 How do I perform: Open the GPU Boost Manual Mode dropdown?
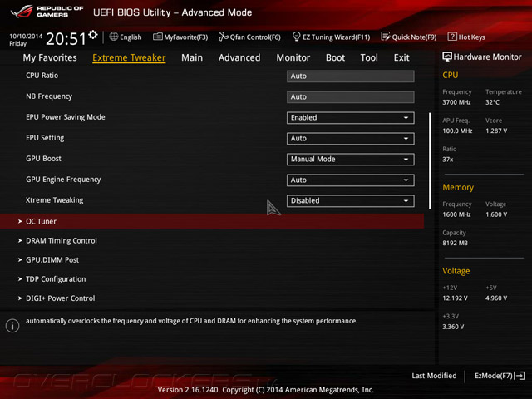click(350, 160)
